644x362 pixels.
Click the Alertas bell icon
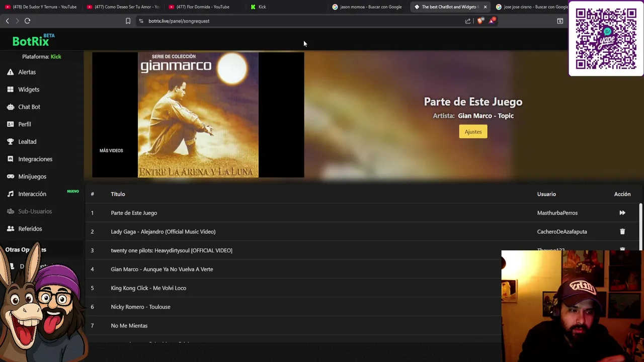10,72
